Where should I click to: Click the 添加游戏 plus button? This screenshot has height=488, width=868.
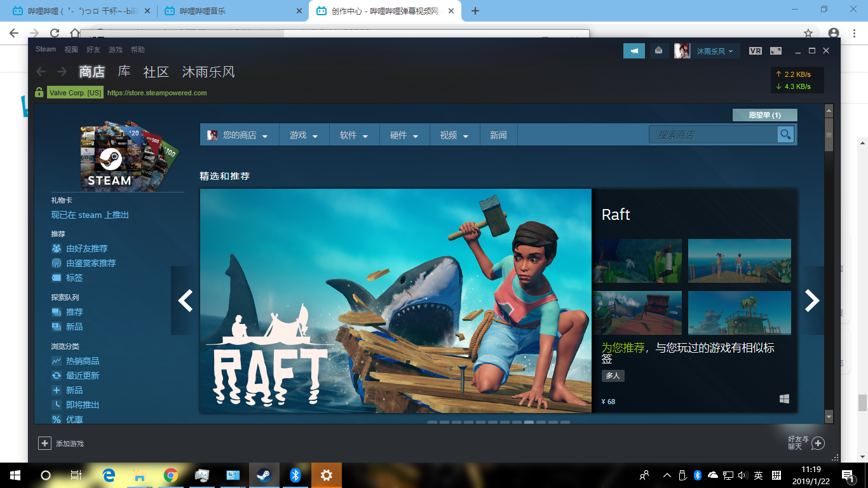(44, 443)
